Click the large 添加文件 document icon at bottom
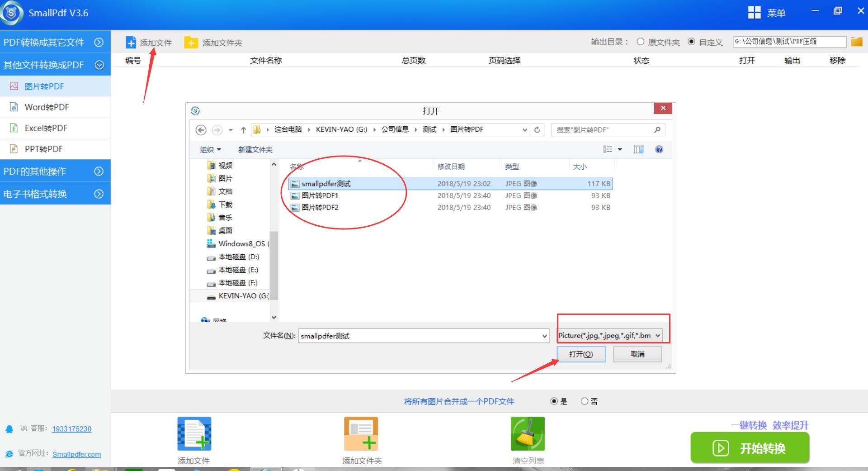Image resolution: width=868 pixels, height=471 pixels. click(194, 433)
